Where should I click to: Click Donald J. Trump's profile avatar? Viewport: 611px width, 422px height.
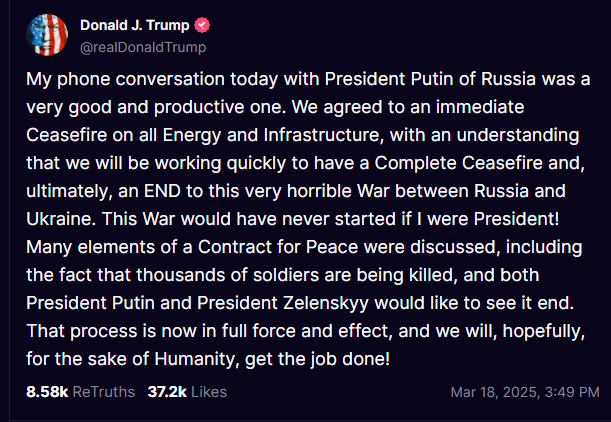(47, 35)
